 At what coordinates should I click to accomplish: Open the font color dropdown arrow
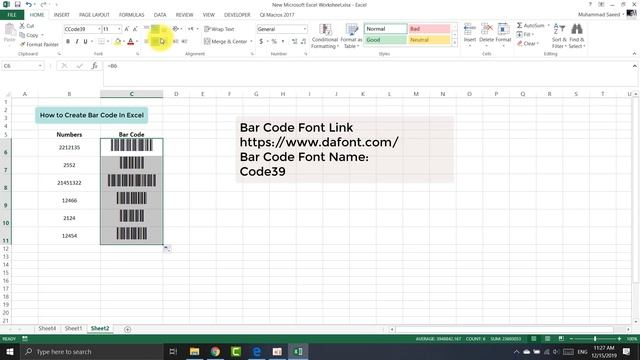137,41
